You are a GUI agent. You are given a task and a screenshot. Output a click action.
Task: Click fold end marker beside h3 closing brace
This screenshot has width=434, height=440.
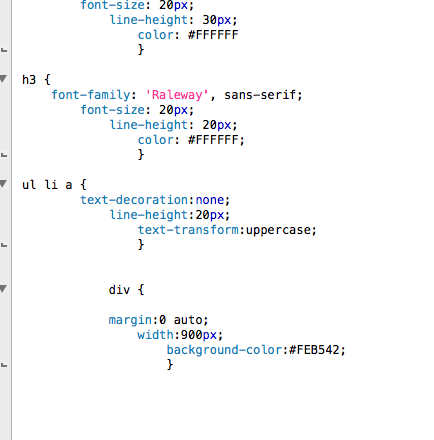4,155
